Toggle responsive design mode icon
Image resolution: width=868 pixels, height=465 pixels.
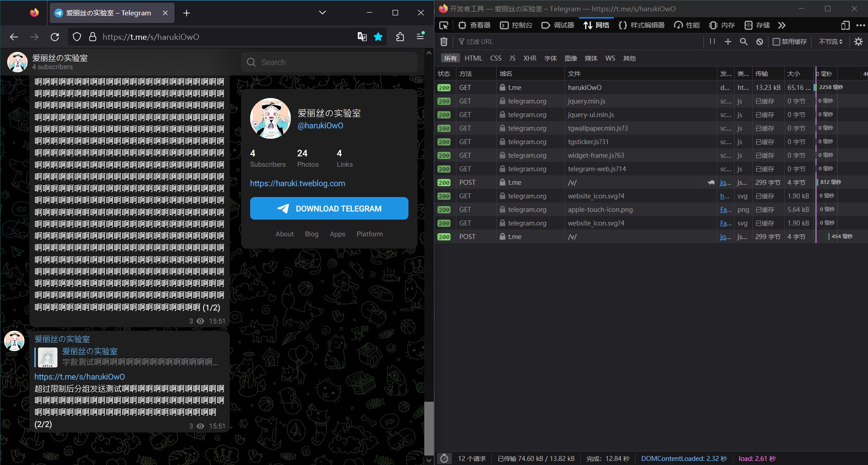pos(845,25)
